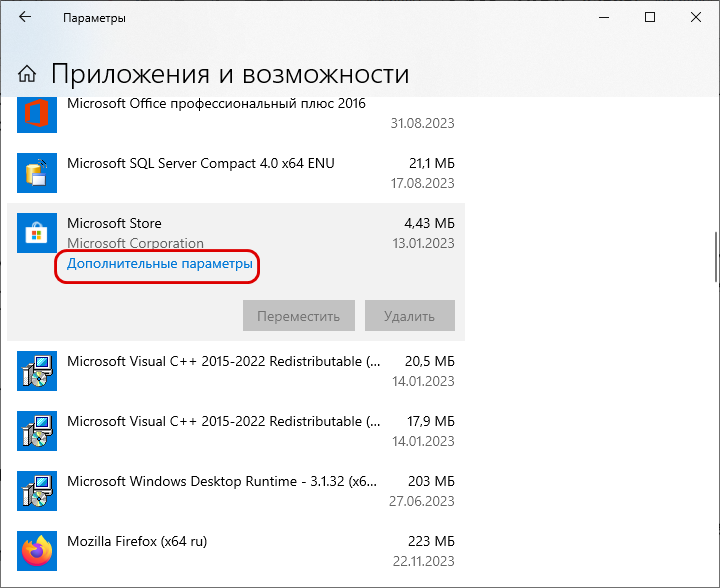The image size is (720, 588).
Task: Select Microsoft Office профессиональный плюс 2016 name
Action: [x=216, y=104]
